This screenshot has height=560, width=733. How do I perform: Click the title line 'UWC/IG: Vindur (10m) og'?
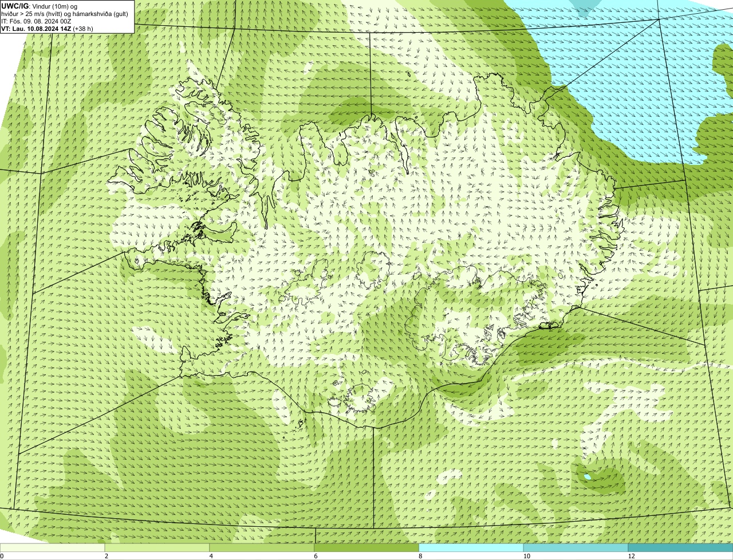(40, 6)
